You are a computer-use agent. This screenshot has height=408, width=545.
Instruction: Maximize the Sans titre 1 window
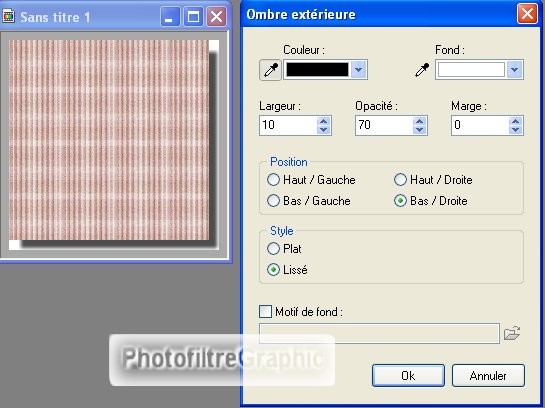click(193, 16)
